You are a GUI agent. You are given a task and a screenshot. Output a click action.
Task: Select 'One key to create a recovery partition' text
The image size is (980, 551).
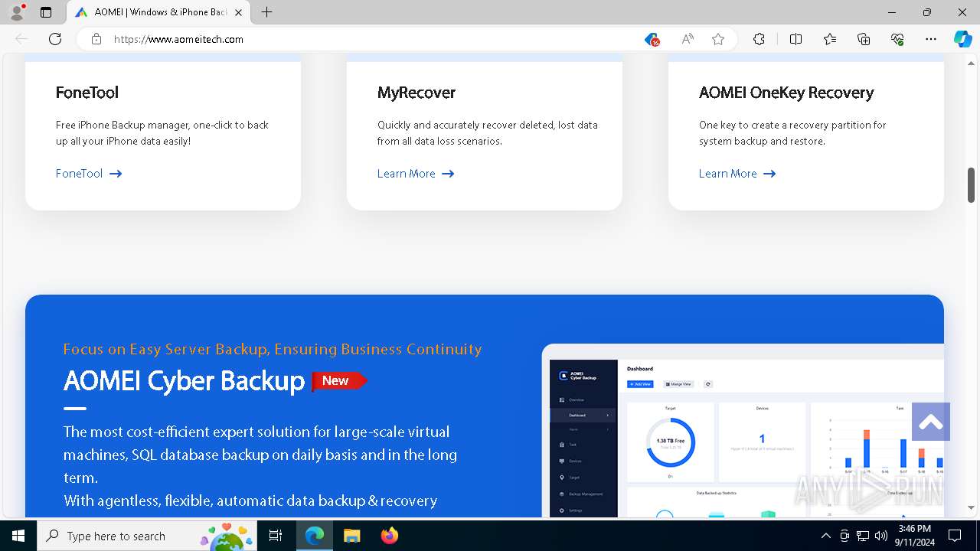[x=792, y=133]
